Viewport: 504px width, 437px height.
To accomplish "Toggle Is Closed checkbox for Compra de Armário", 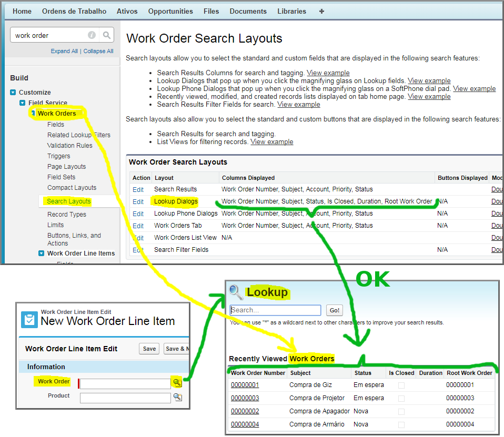I will (401, 424).
